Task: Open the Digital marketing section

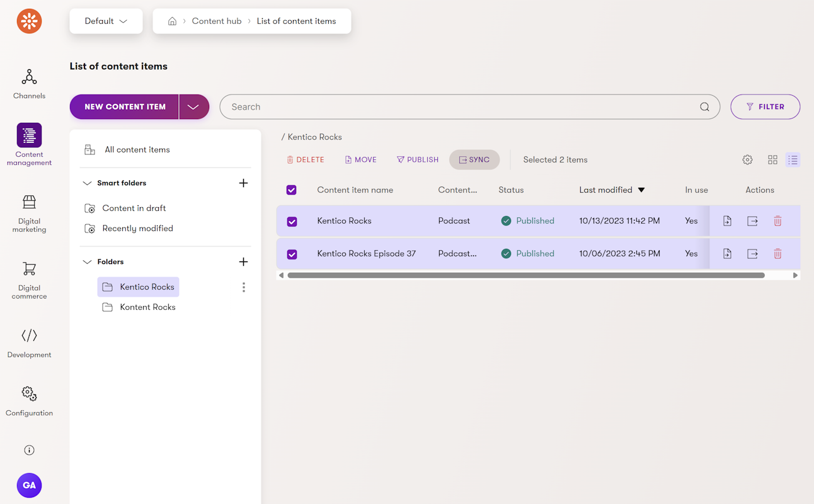Action: click(x=29, y=214)
